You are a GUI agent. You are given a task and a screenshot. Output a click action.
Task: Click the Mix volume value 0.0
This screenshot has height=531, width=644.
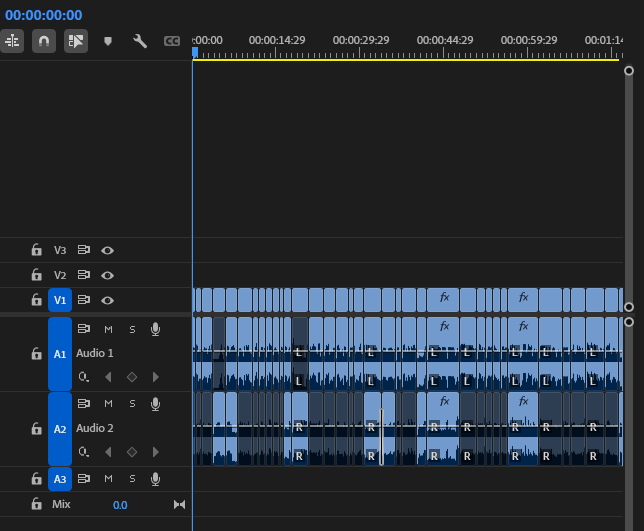[x=120, y=505]
